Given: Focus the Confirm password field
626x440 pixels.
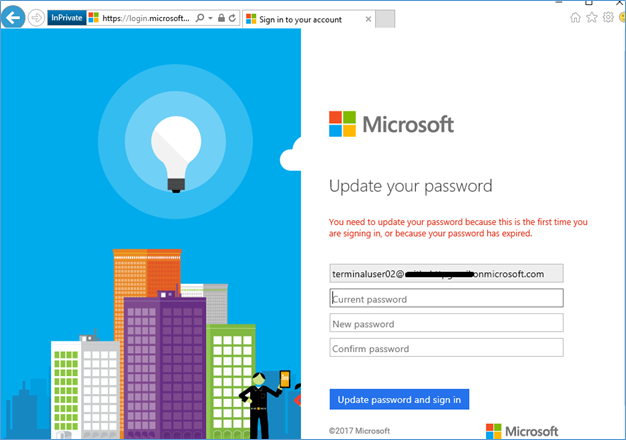Looking at the screenshot, I should click(446, 348).
